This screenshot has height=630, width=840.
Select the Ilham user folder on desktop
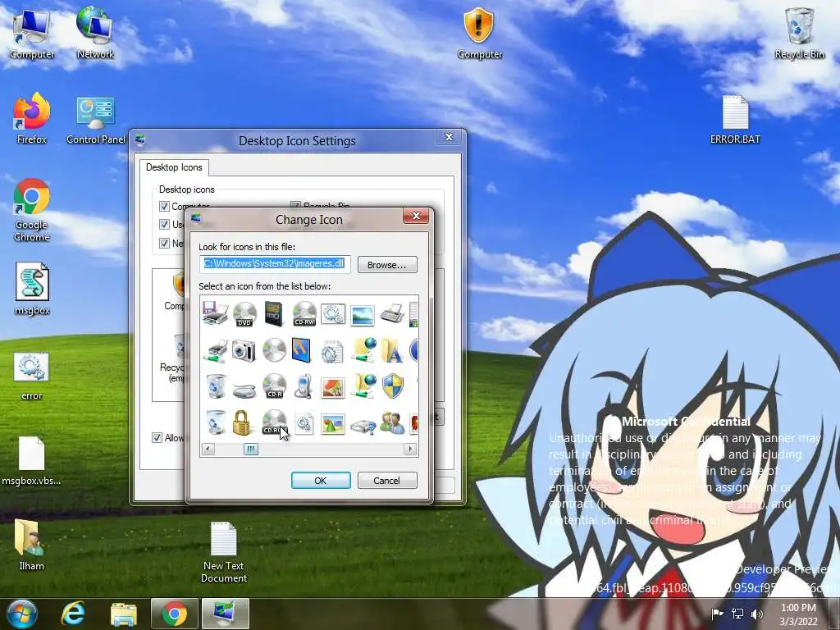32,545
